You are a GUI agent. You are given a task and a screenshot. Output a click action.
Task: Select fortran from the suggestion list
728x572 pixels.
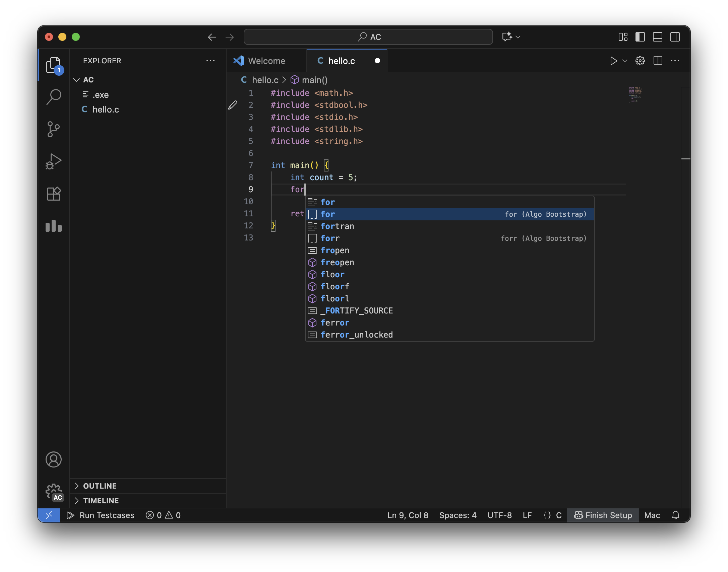coord(337,226)
